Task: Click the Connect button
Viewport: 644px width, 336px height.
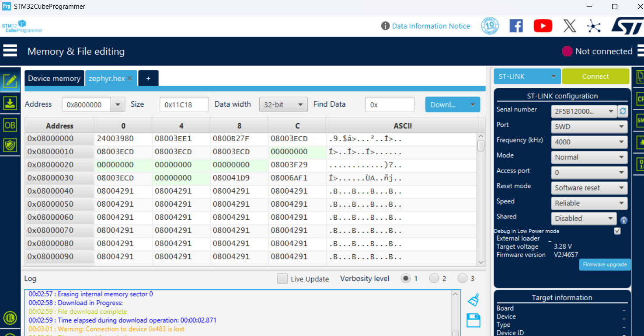Action: coord(595,76)
